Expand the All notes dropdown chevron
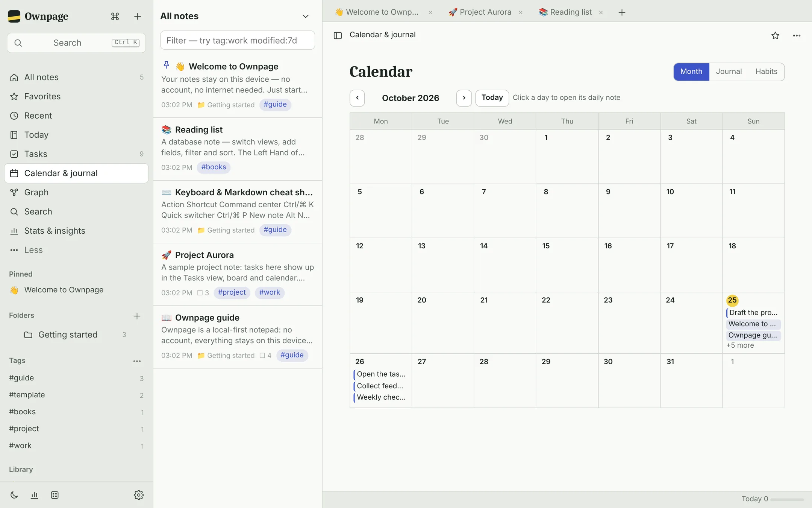Viewport: 812px width, 508px height. pyautogui.click(x=306, y=16)
